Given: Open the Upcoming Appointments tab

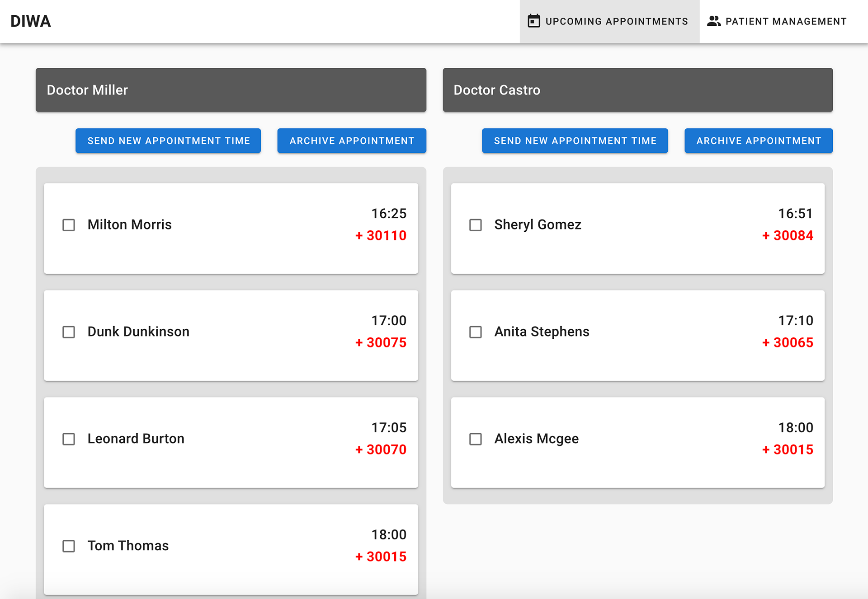Looking at the screenshot, I should coord(609,21).
